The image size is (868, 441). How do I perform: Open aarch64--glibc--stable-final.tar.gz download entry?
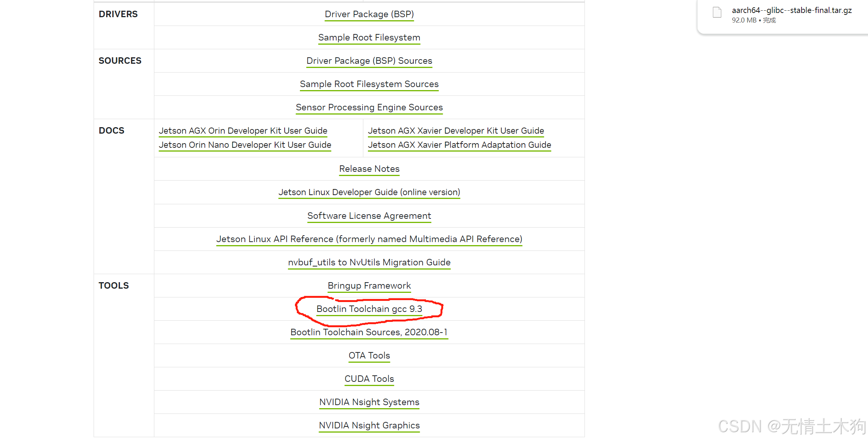point(791,10)
